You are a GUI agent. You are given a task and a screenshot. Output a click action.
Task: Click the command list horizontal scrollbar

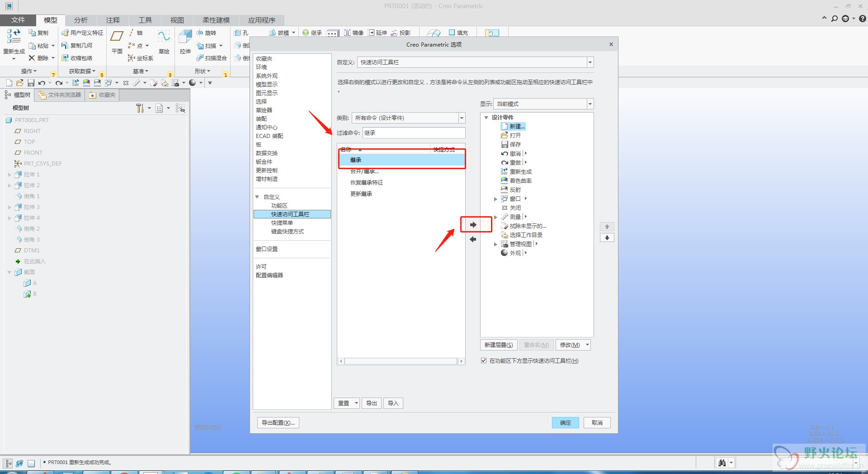(401, 361)
